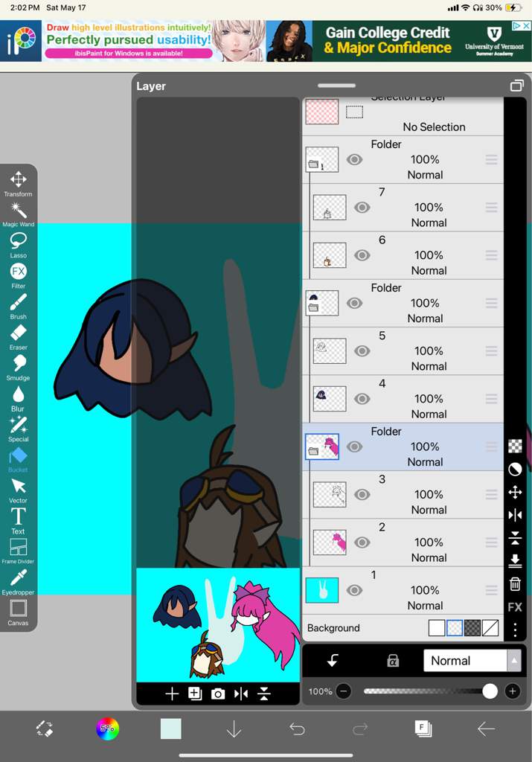Select the Brush tool
Image resolution: width=532 pixels, height=762 pixels.
click(x=18, y=306)
